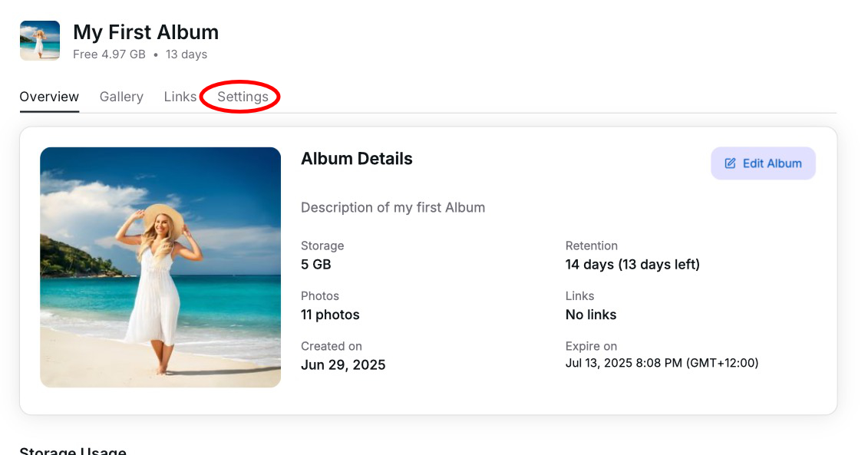868x455 pixels.
Task: Click the small album thumbnail beside the title
Action: tap(40, 41)
